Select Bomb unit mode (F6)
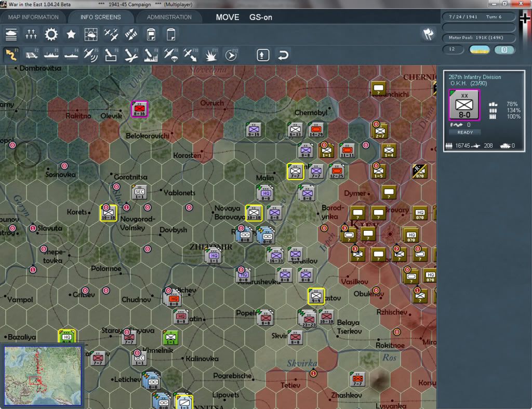 pyautogui.click(x=111, y=55)
